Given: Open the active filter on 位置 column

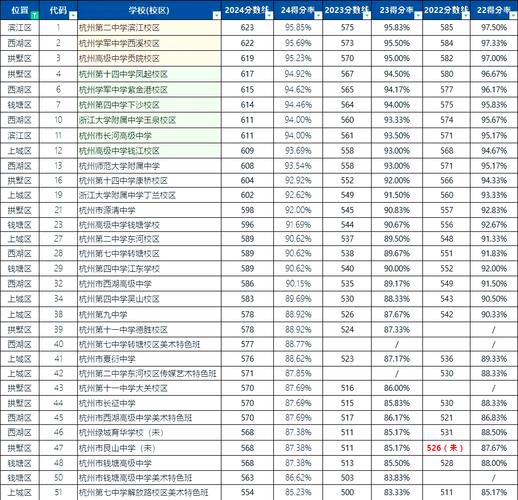Looking at the screenshot, I should click(35, 15).
